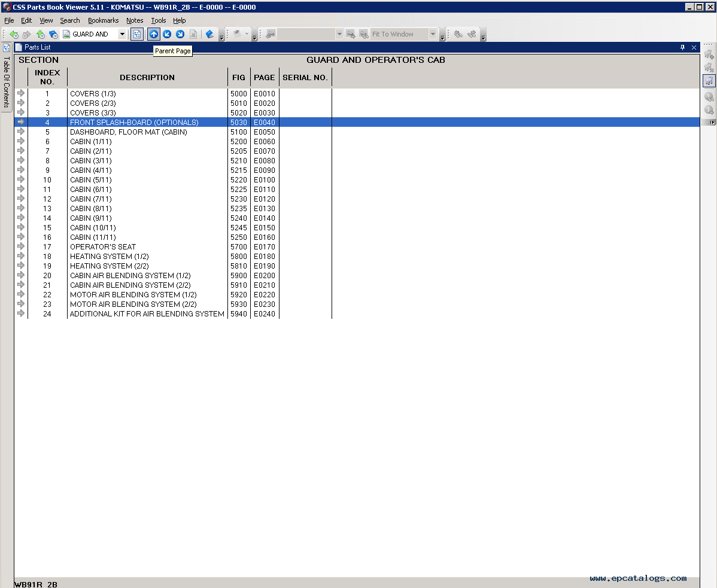Pin the Parts List panel
This screenshot has height=588, width=717.
[683, 47]
